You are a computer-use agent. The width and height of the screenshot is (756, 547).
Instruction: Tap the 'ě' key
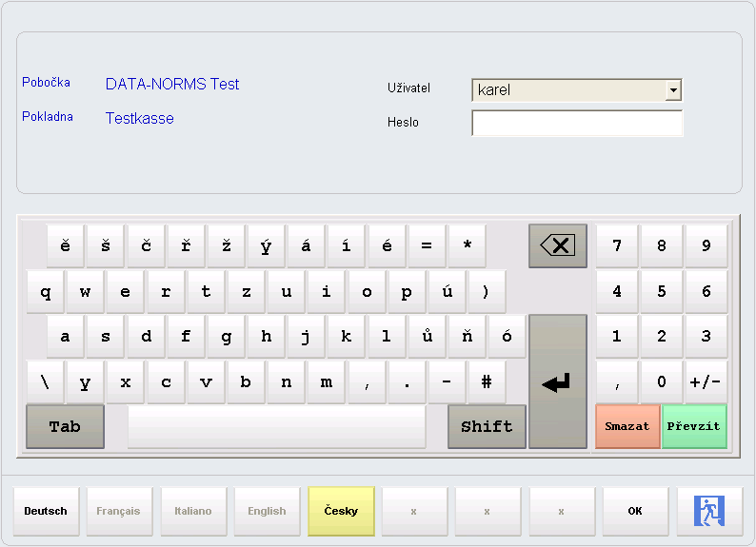[65, 245]
